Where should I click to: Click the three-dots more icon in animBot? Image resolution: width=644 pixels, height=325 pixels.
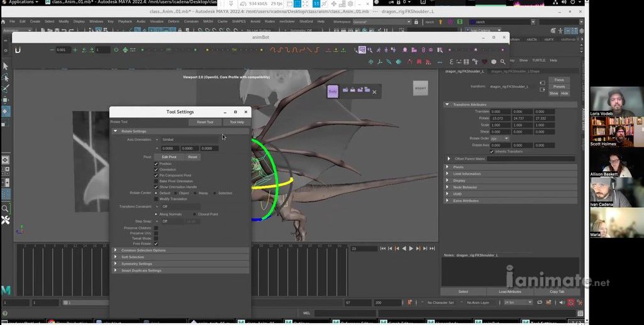coord(440,62)
